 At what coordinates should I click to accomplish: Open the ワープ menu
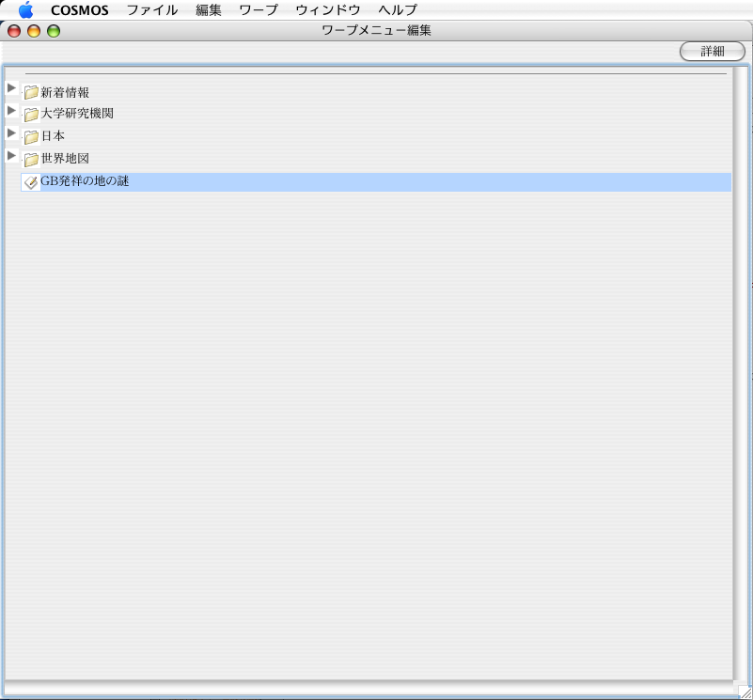point(259,10)
